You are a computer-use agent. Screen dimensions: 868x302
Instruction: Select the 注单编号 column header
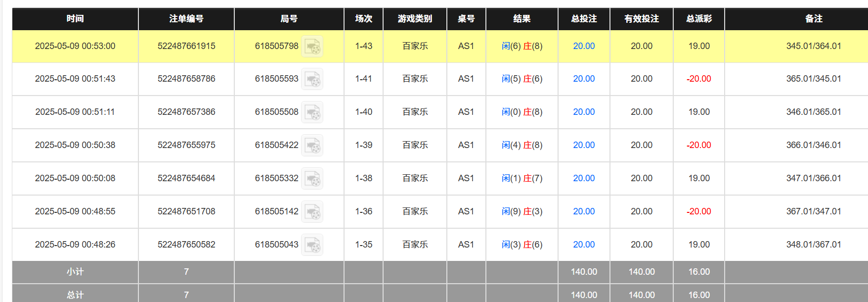pos(186,19)
